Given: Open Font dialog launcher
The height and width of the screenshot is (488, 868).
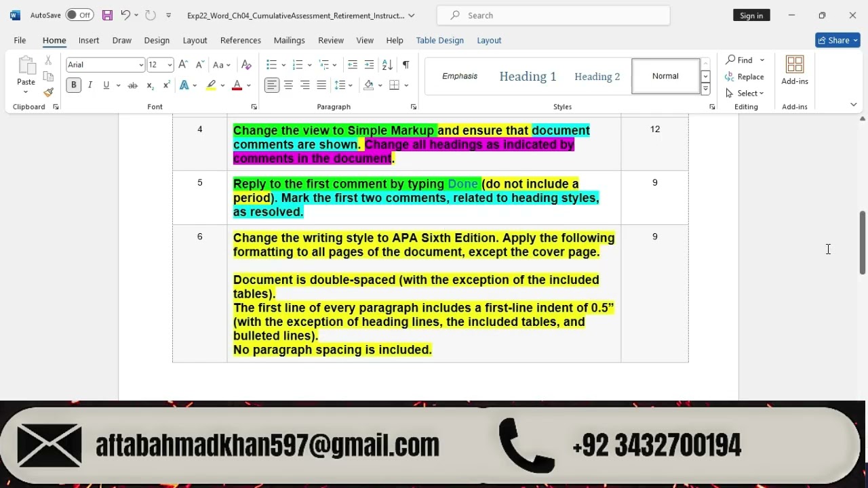Looking at the screenshot, I should click(x=254, y=107).
